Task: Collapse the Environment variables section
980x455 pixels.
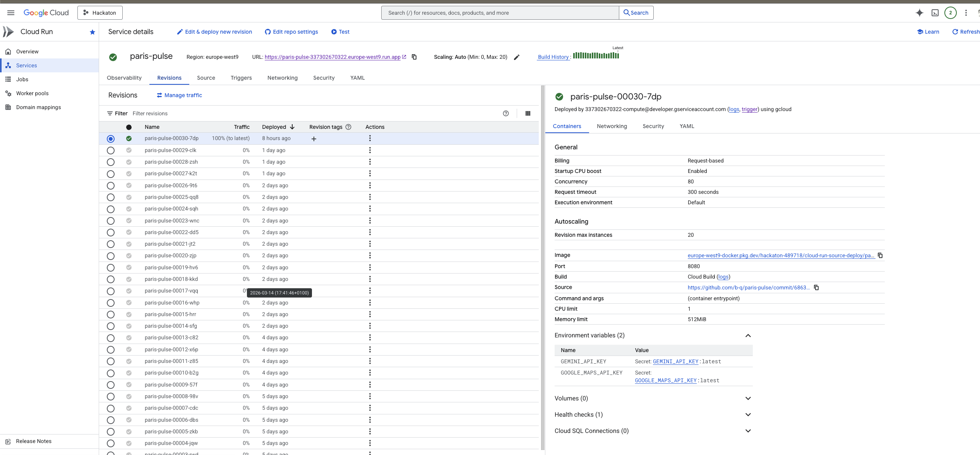Action: pos(748,335)
